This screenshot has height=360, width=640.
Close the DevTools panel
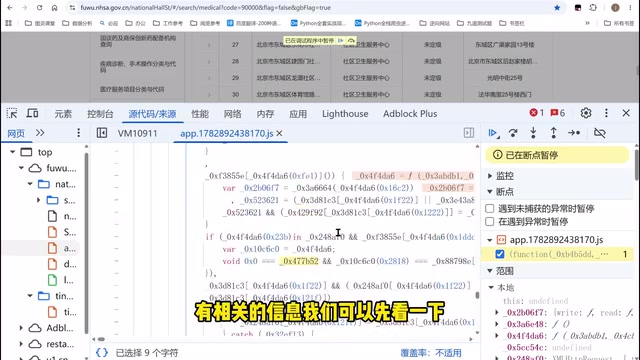626,113
